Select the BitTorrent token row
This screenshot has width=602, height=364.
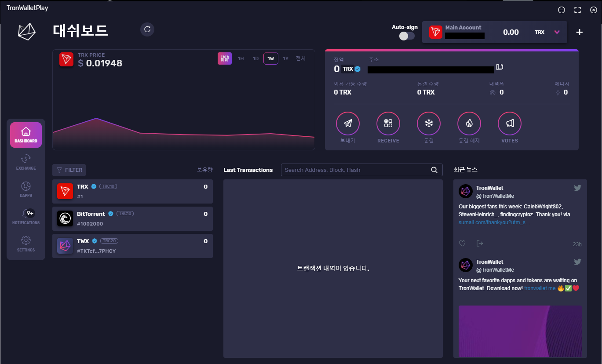132,218
